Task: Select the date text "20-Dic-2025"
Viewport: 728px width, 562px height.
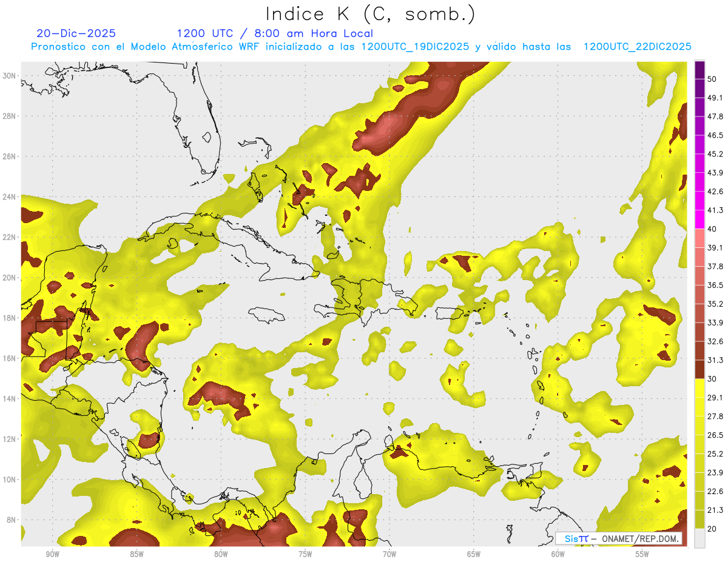Action: pos(76,33)
